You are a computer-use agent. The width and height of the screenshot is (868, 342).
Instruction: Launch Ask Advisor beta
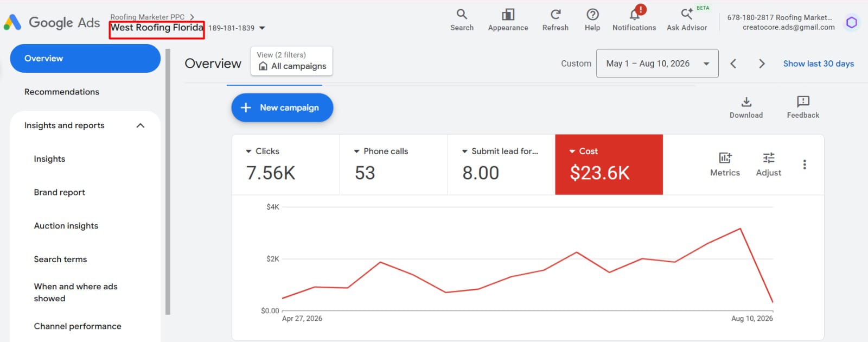point(687,20)
